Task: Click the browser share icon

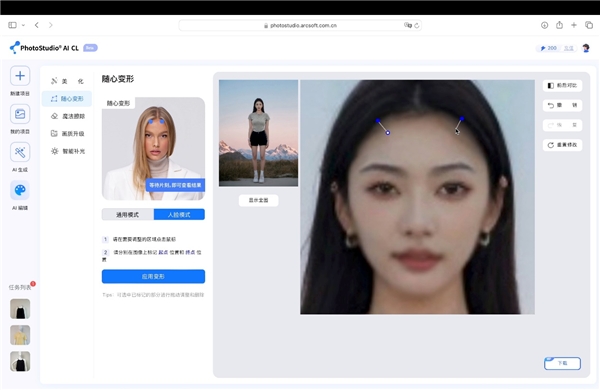Action: click(559, 25)
